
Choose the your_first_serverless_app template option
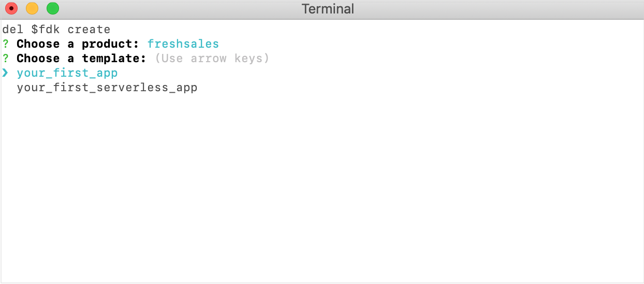point(107,88)
